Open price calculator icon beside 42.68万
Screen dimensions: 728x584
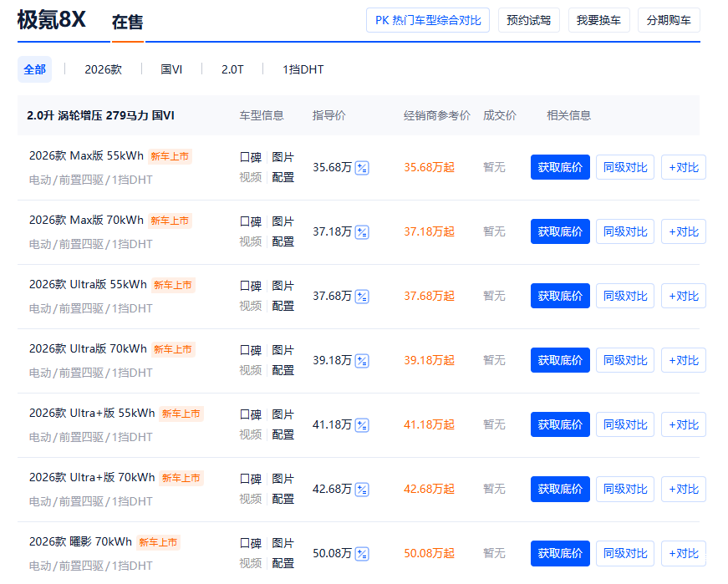coord(362,490)
